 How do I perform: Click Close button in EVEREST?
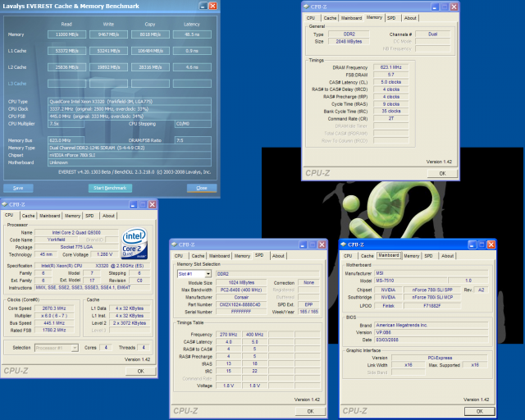pyautogui.click(x=202, y=188)
